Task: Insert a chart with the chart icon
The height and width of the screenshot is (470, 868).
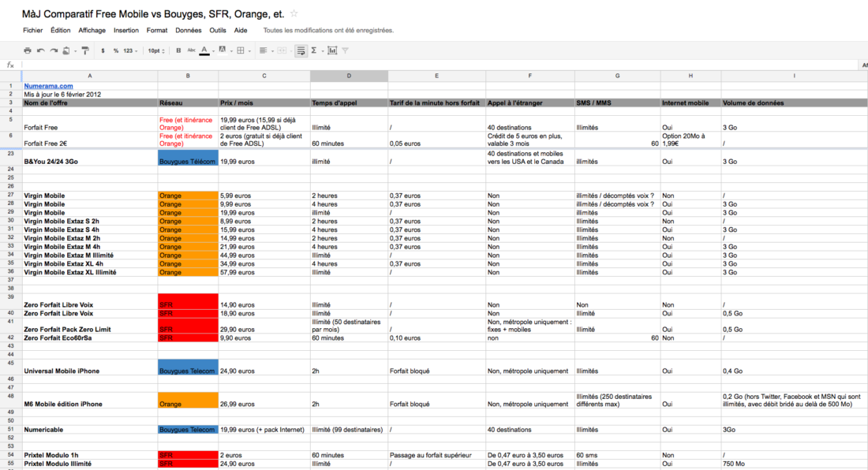Action: coord(332,50)
